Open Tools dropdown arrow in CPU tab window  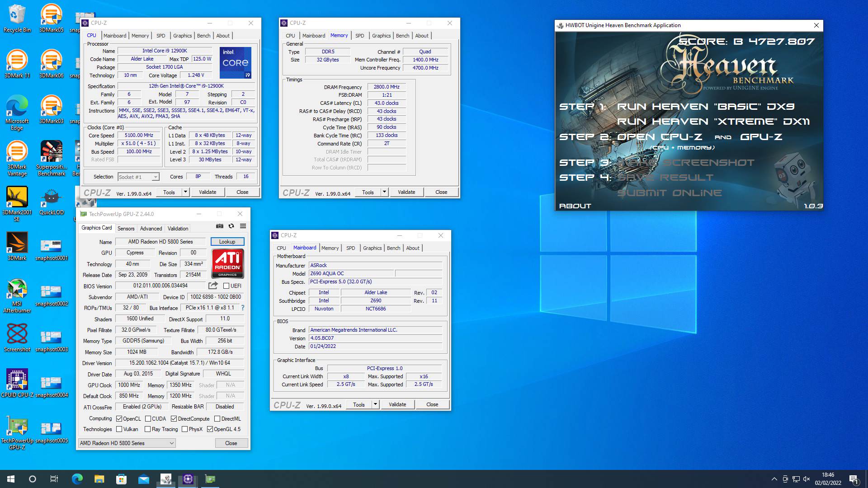pyautogui.click(x=185, y=192)
